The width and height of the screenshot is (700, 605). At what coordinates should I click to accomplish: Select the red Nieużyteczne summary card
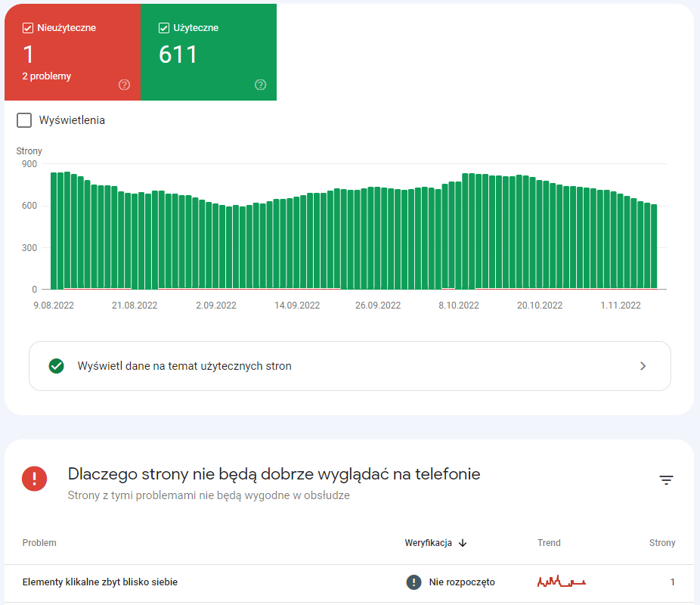click(73, 52)
